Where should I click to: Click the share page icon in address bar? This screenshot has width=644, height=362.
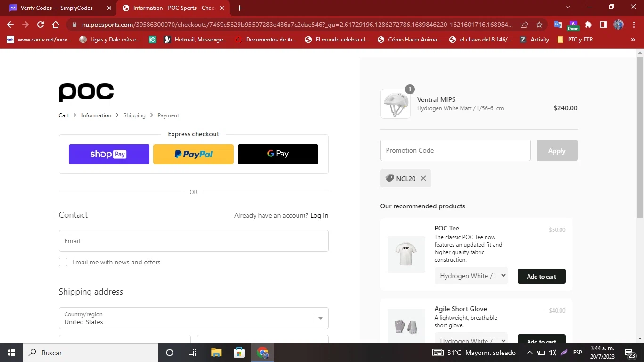pos(524,25)
